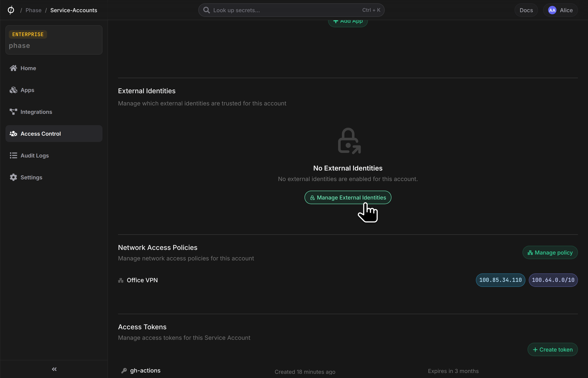The height and width of the screenshot is (378, 588).
Task: Click the Access Tokens heading
Action: tap(142, 327)
